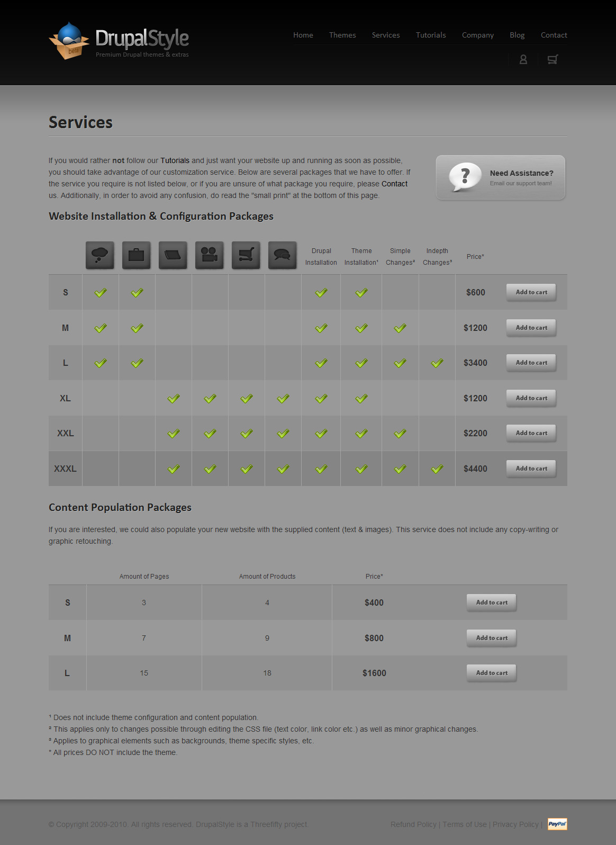Click the Simple Changes column header
Screen dimensions: 616x845
click(x=400, y=257)
